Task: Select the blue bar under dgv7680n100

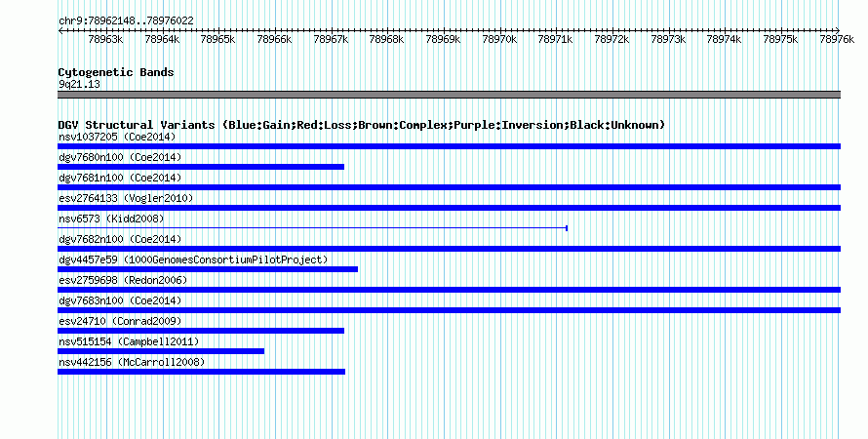Action: [x=201, y=167]
